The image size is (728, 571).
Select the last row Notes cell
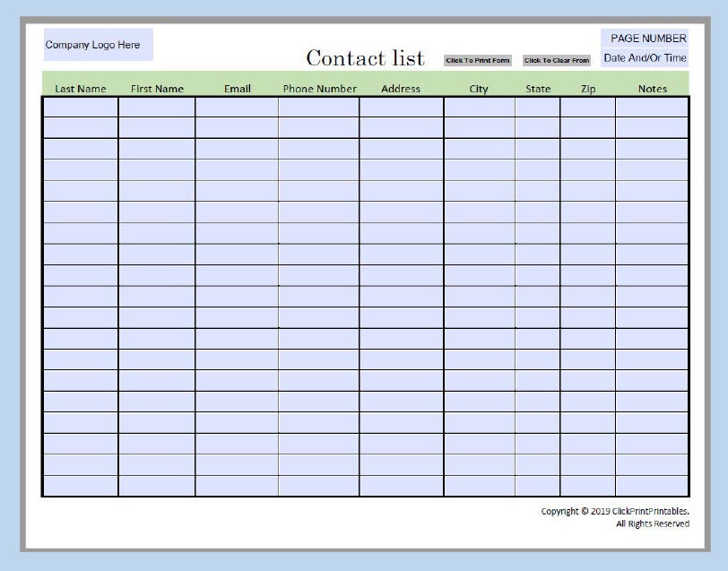point(652,486)
